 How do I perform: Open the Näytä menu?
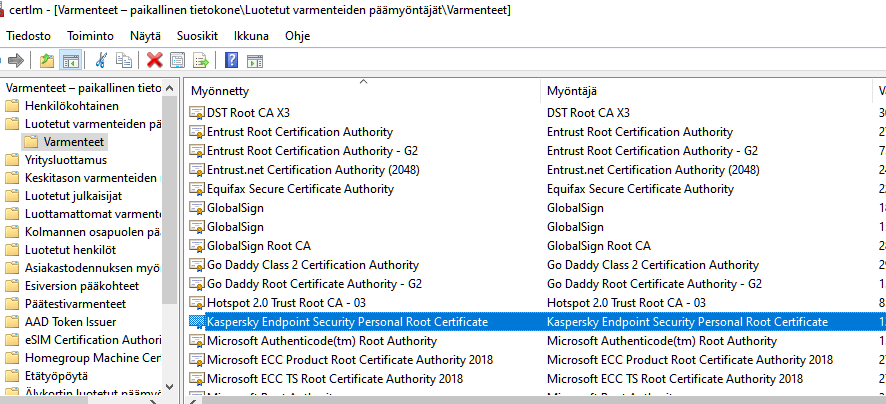click(145, 35)
